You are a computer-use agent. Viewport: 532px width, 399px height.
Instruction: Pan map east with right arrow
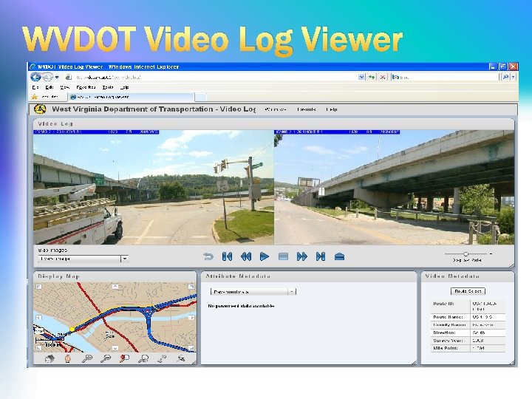191,318
